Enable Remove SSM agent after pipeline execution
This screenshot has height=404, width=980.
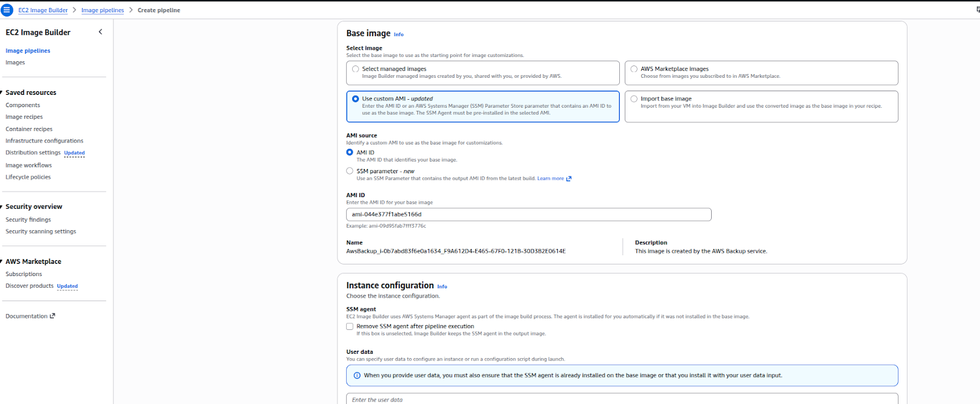point(350,326)
